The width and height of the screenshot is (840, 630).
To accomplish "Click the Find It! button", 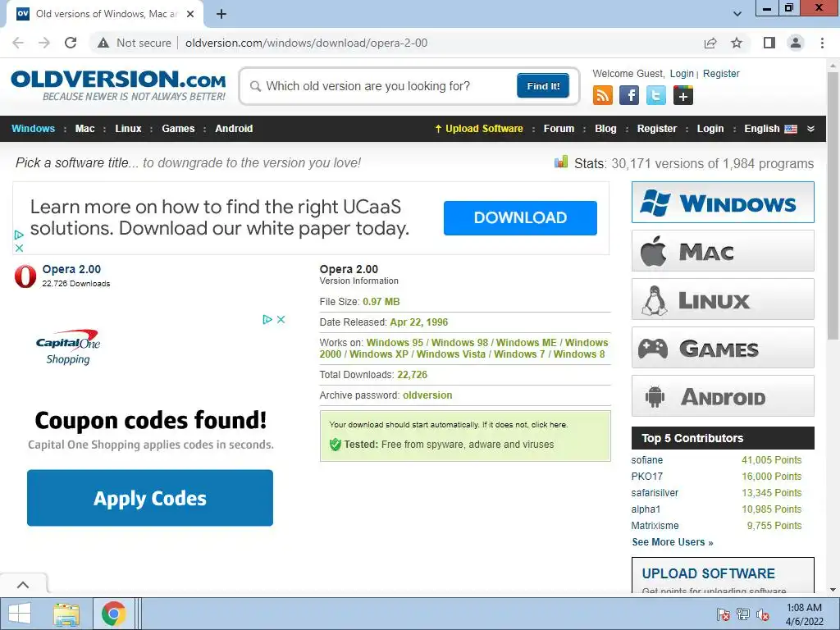I will [543, 85].
